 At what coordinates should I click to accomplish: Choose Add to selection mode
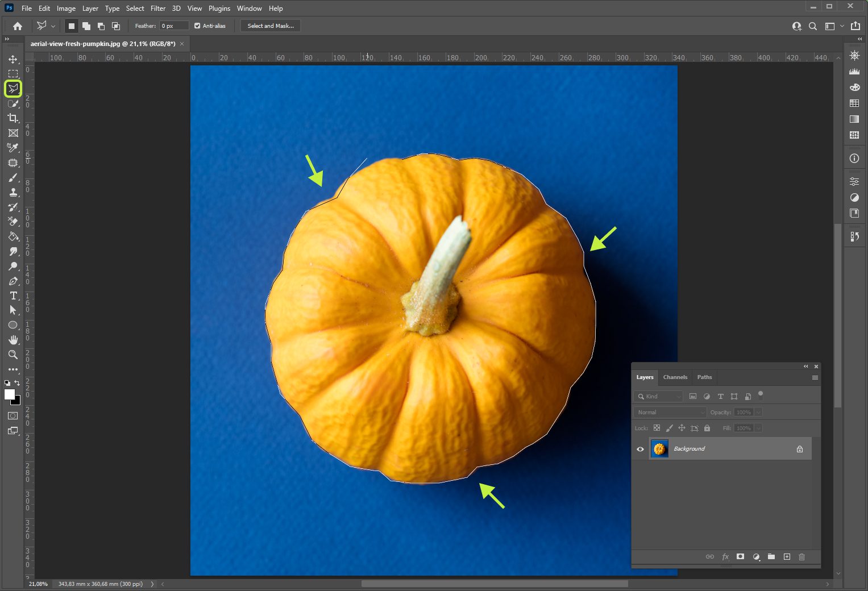(x=86, y=26)
